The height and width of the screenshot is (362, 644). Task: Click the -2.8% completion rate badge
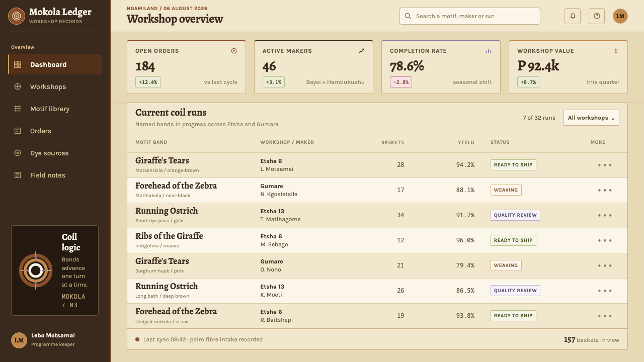click(401, 82)
